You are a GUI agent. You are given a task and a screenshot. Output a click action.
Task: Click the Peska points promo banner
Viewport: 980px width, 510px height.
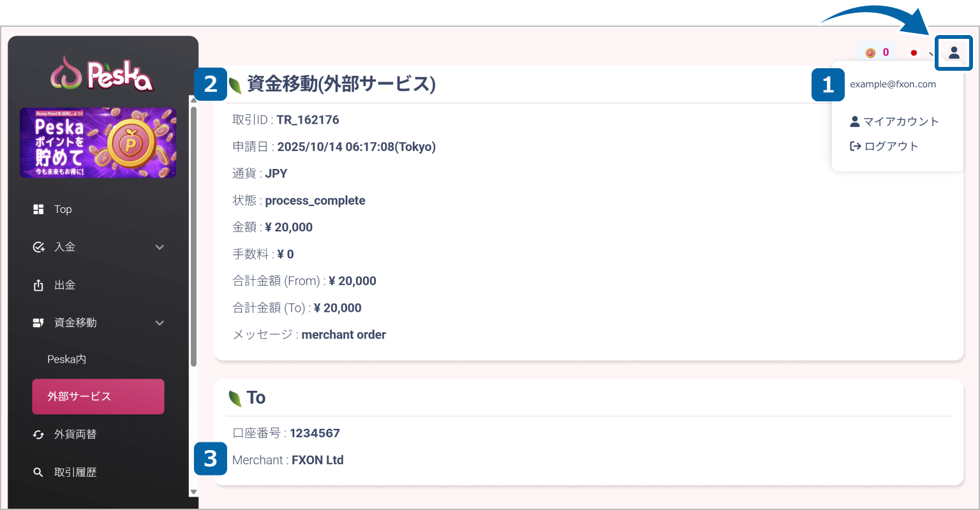point(98,143)
